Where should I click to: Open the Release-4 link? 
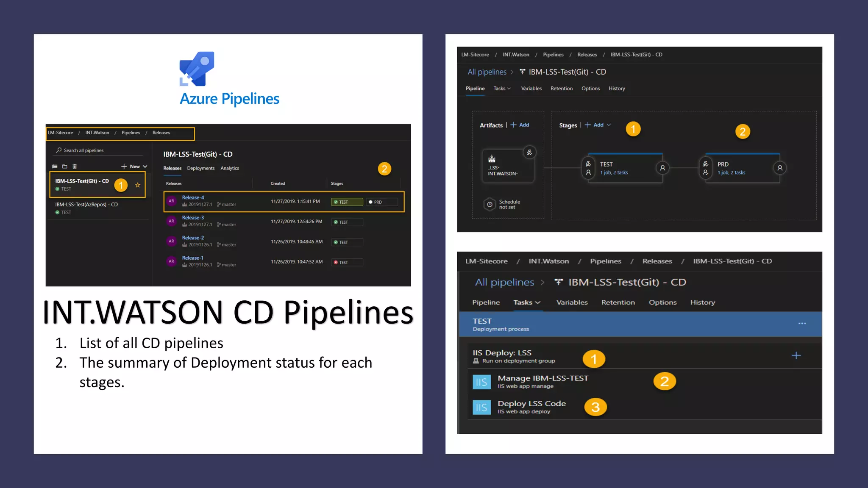point(193,197)
